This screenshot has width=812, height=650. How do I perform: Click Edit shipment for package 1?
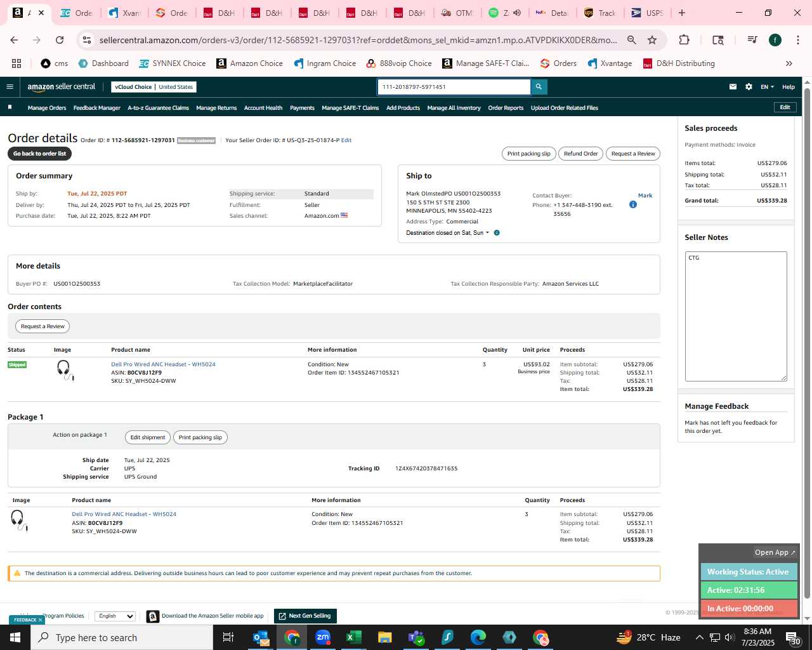[x=148, y=437]
